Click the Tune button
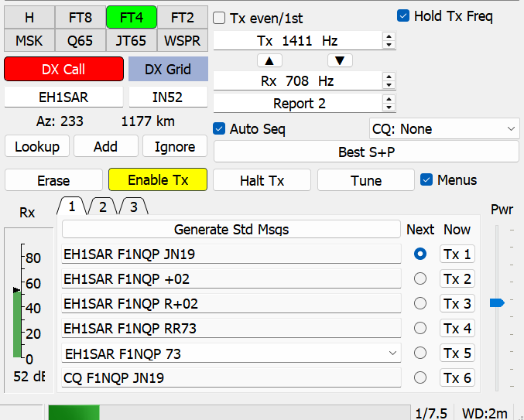Viewport: 524px width, 420px height. 366,180
